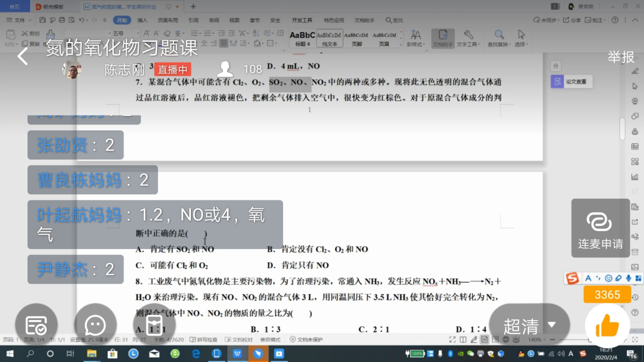Open the Windows notification center icon
This screenshot has height=362, width=644.
pos(632,354)
